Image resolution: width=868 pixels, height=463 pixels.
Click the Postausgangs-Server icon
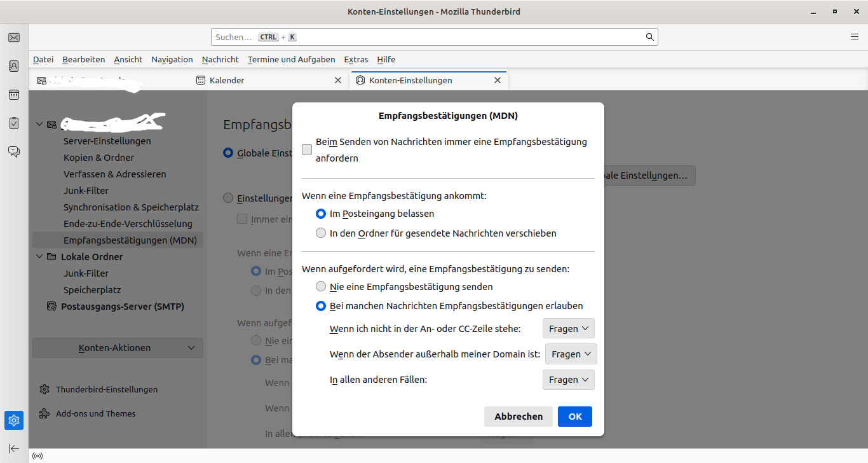point(51,307)
